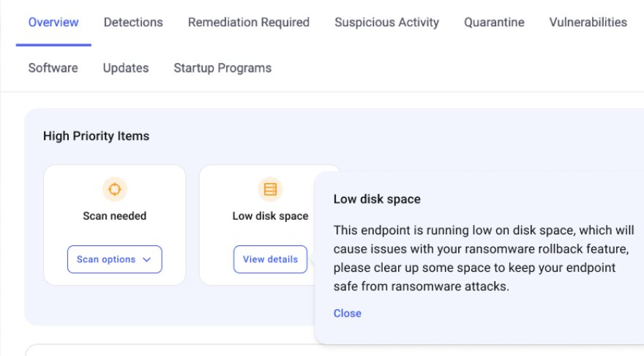
Task: Close the Low disk space popover
Action: coord(348,314)
